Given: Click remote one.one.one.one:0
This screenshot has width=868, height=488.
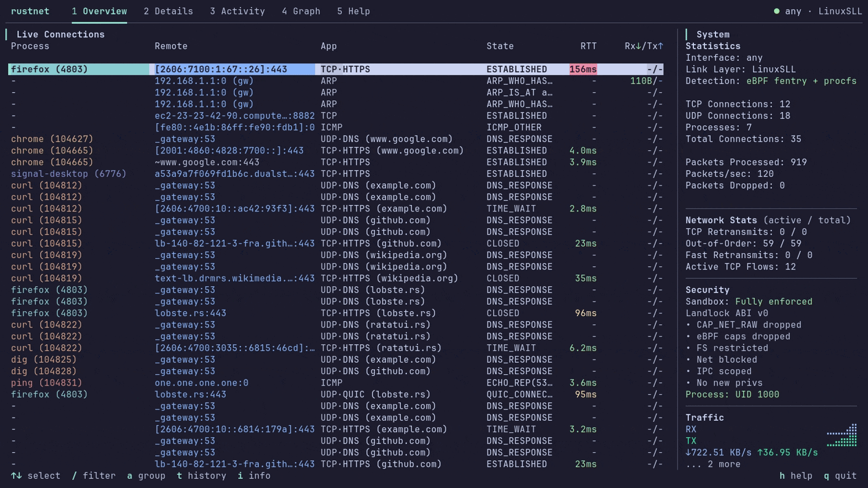Looking at the screenshot, I should pyautogui.click(x=201, y=383).
